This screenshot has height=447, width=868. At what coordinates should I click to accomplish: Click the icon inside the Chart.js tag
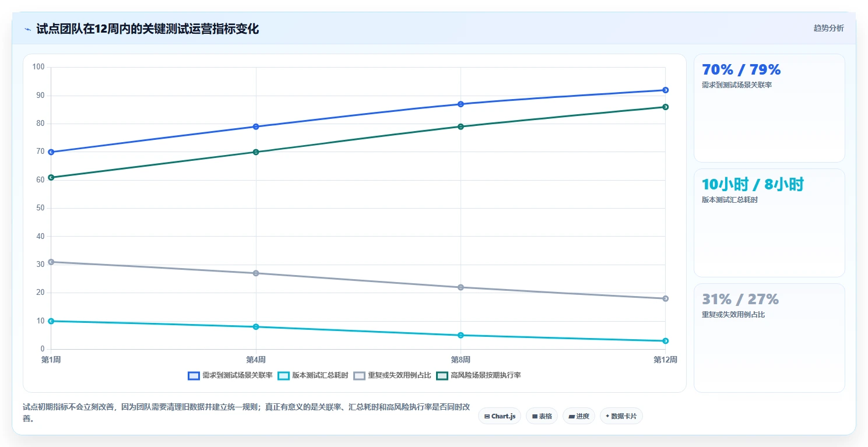point(487,417)
